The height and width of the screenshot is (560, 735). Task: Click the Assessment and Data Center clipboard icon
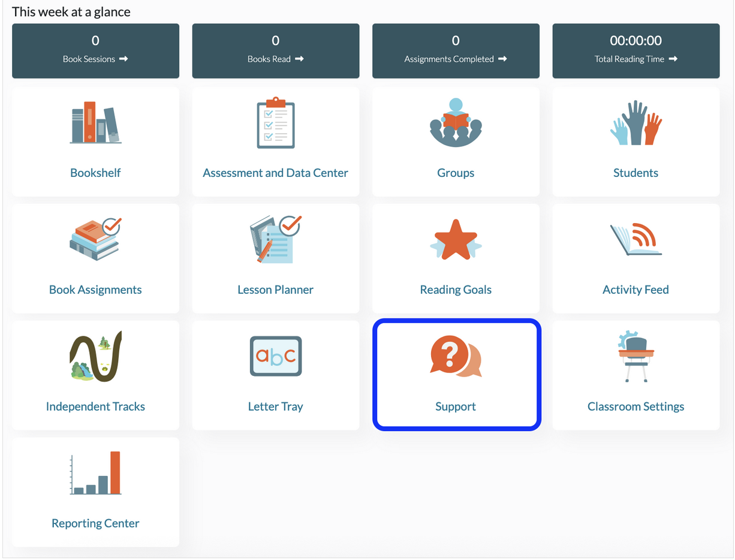276,122
